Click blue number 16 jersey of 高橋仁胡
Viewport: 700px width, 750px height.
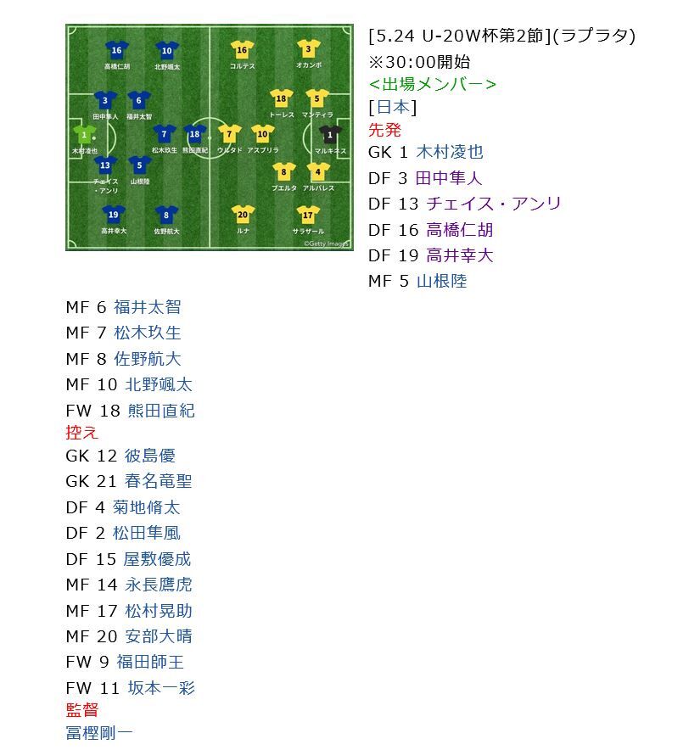coord(117,50)
